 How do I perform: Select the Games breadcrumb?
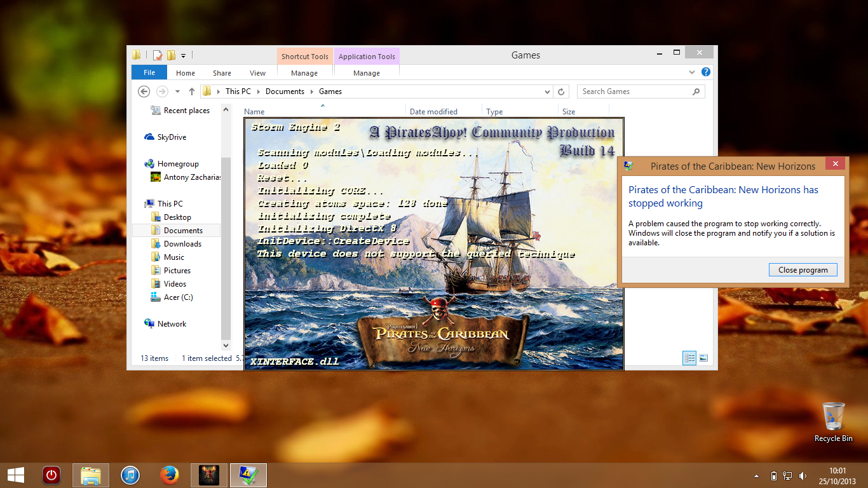[330, 91]
